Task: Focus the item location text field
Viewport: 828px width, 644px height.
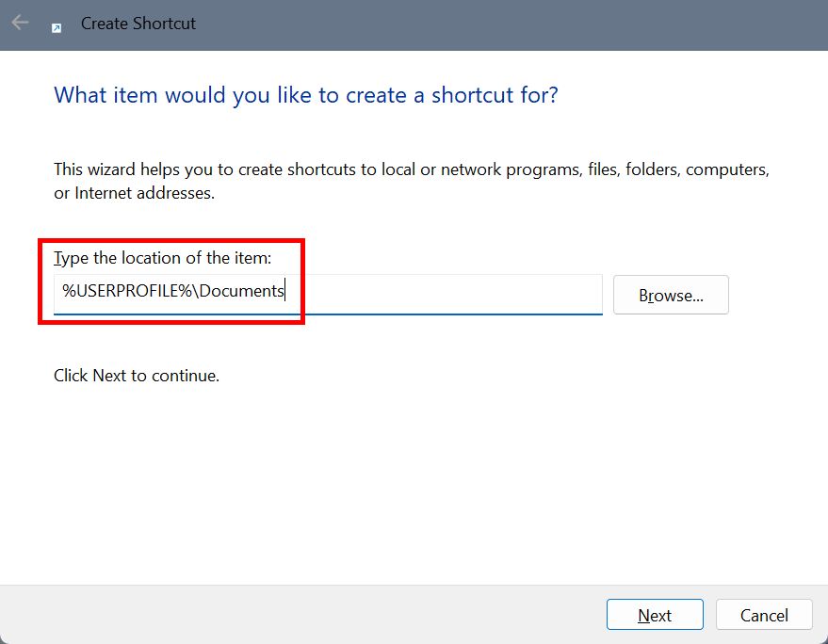Action: [x=328, y=294]
